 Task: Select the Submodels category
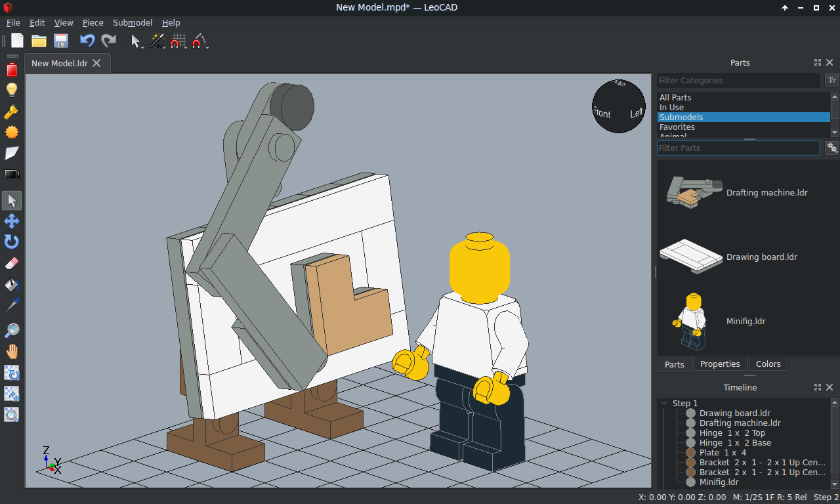pos(744,117)
